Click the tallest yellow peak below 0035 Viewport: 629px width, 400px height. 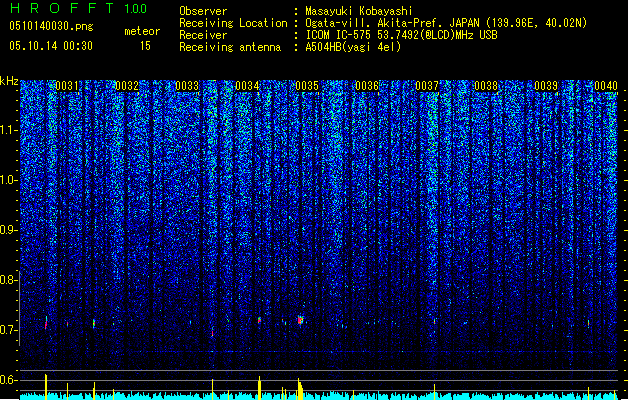[300, 389]
